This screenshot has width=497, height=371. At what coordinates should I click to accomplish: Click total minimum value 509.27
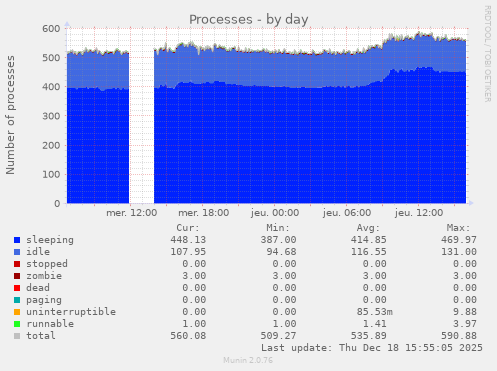click(278, 336)
